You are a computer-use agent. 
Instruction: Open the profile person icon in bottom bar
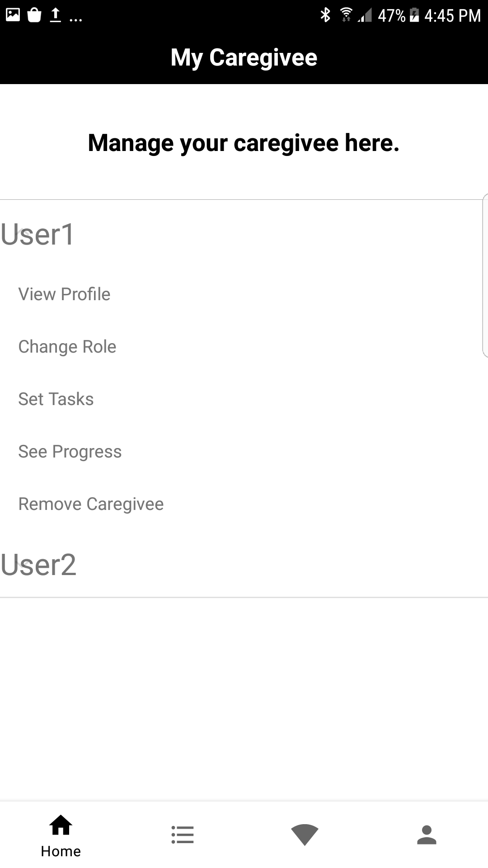pos(427,834)
